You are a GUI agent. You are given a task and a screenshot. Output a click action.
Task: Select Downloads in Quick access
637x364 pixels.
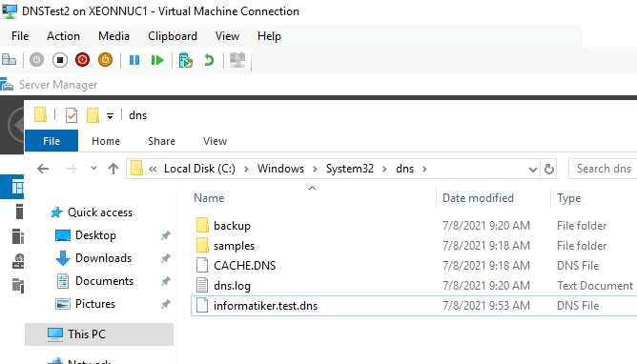104,258
